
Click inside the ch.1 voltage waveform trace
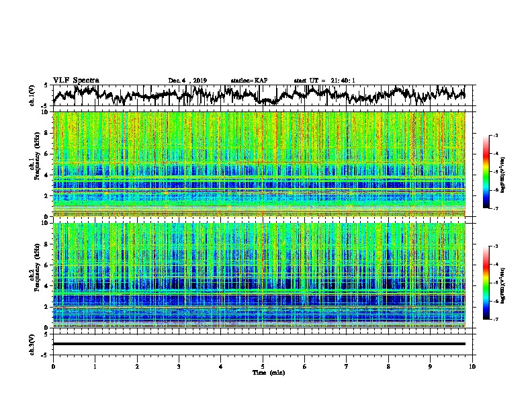click(x=259, y=95)
